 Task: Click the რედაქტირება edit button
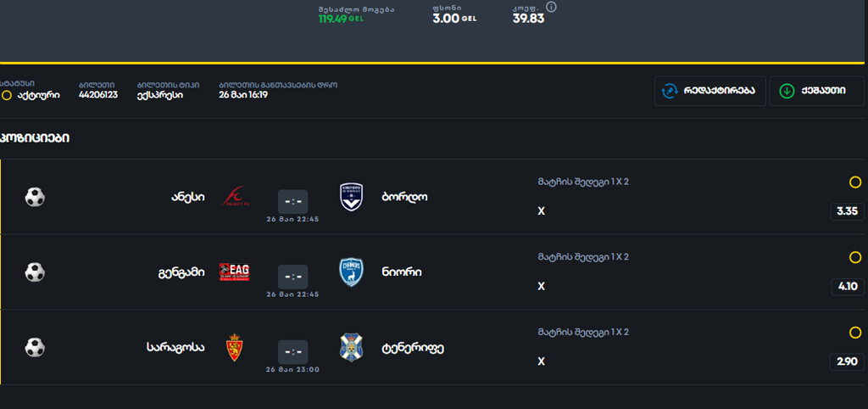tap(709, 91)
